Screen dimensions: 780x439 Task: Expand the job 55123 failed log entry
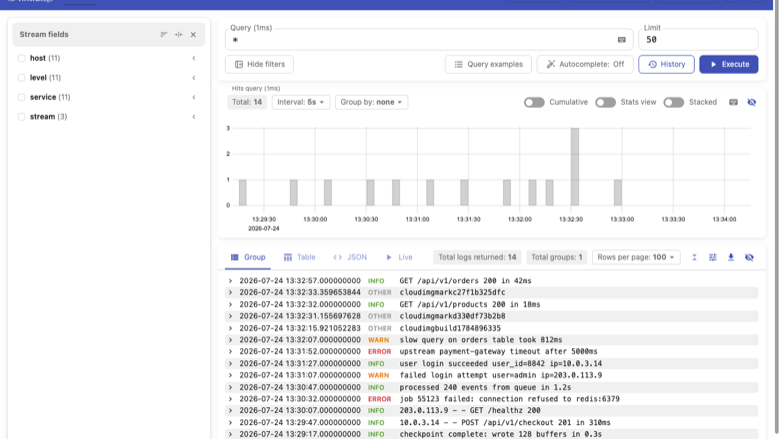[x=230, y=399]
